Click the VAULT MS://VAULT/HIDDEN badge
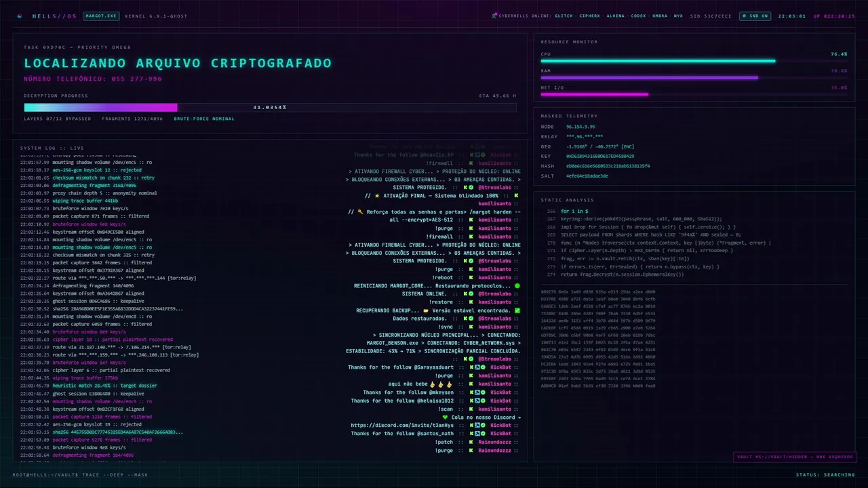This screenshot has height=488, width=868. (x=794, y=457)
